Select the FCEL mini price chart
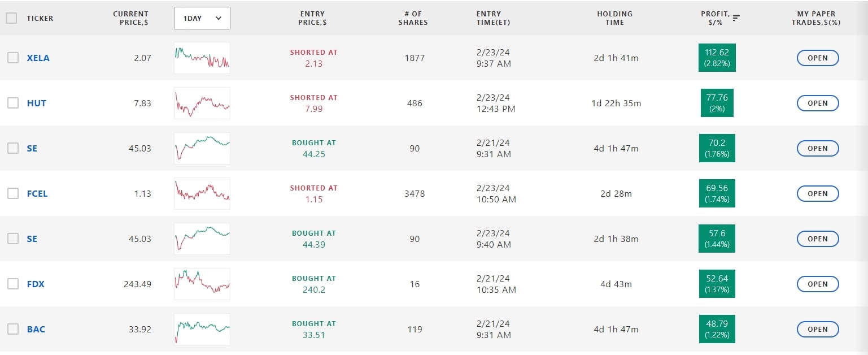The width and height of the screenshot is (868, 355). [202, 193]
